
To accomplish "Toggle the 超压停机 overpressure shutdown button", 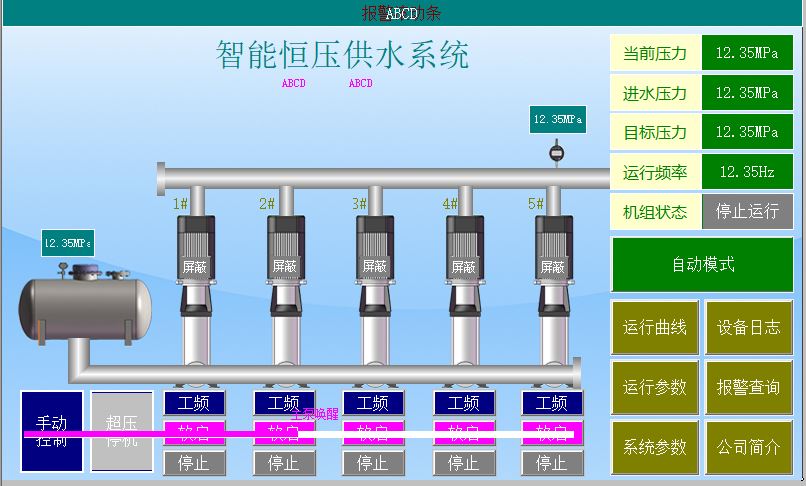I will 122,431.
